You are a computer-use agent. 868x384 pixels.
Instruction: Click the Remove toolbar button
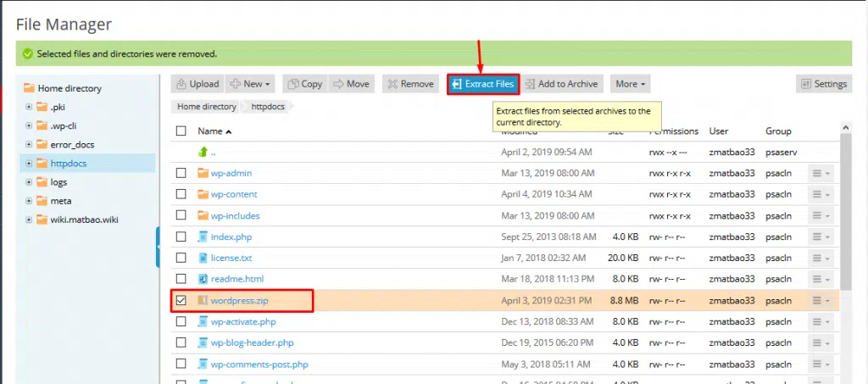coord(409,84)
